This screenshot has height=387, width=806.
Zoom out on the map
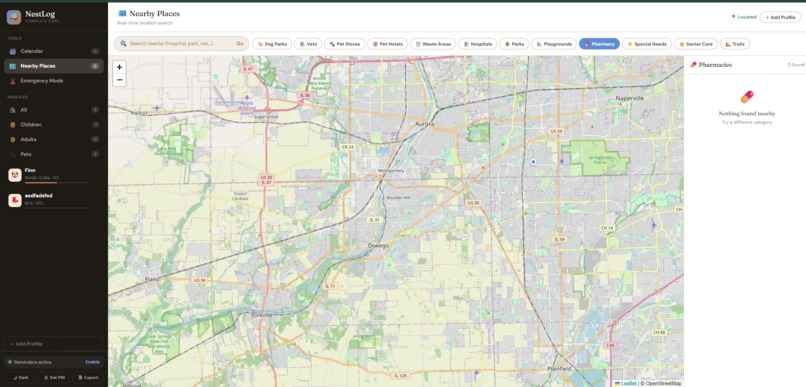(x=119, y=80)
